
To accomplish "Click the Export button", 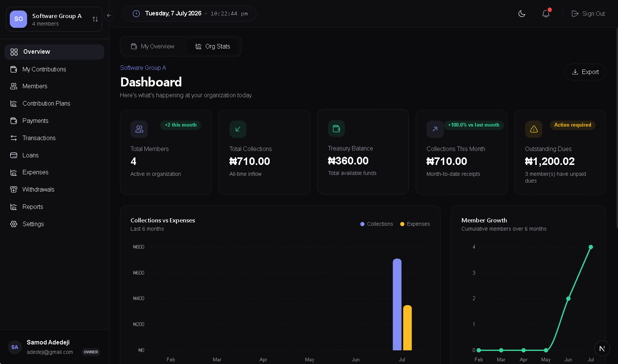I will coord(585,72).
